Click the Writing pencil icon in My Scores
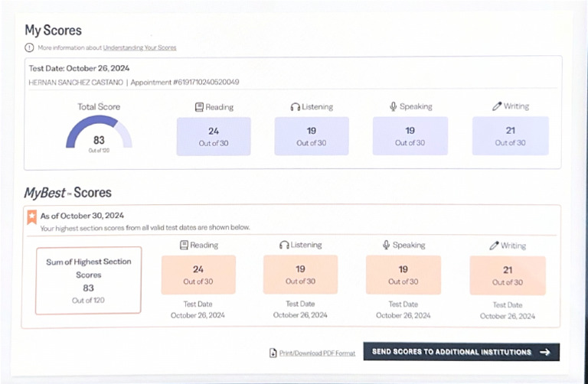Screen dimensions: 588x384 click(496, 106)
